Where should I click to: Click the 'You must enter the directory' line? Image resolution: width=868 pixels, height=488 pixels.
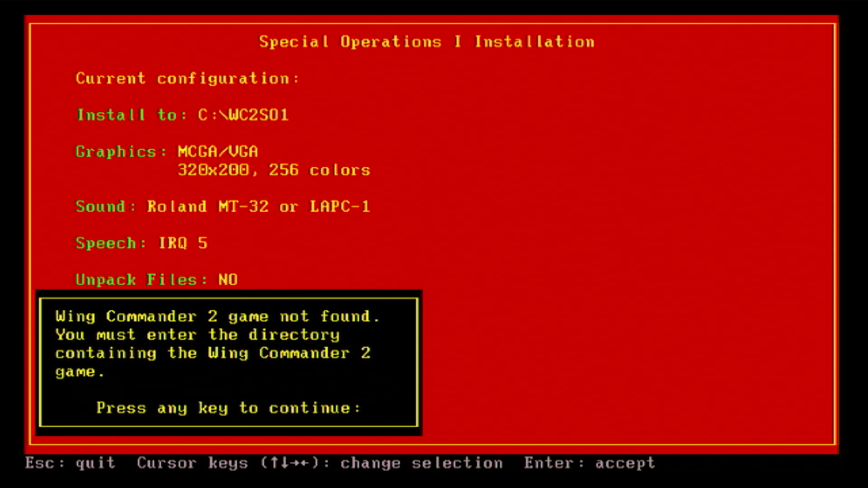(197, 335)
